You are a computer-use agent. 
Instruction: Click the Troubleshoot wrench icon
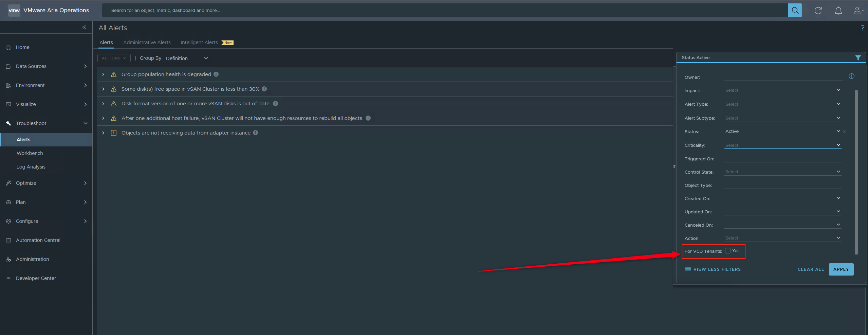(8, 123)
